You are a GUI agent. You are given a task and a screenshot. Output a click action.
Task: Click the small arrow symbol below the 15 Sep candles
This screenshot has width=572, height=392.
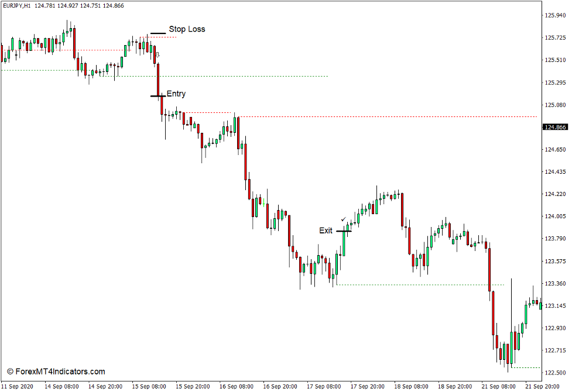coord(157,54)
